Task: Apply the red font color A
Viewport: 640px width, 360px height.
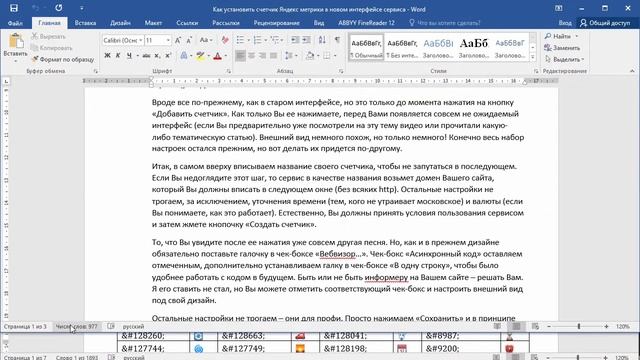Action: (x=217, y=56)
